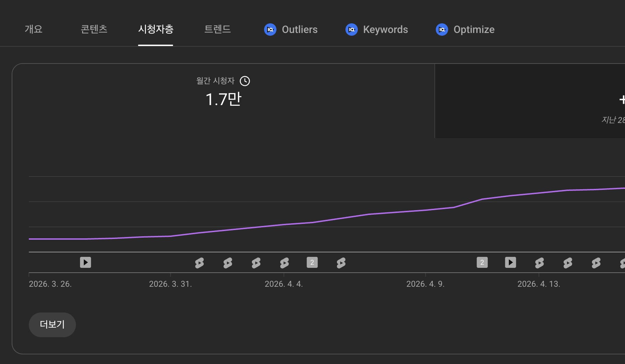Open the '2' uploads marker near 2026. 4. 4.

point(312,262)
